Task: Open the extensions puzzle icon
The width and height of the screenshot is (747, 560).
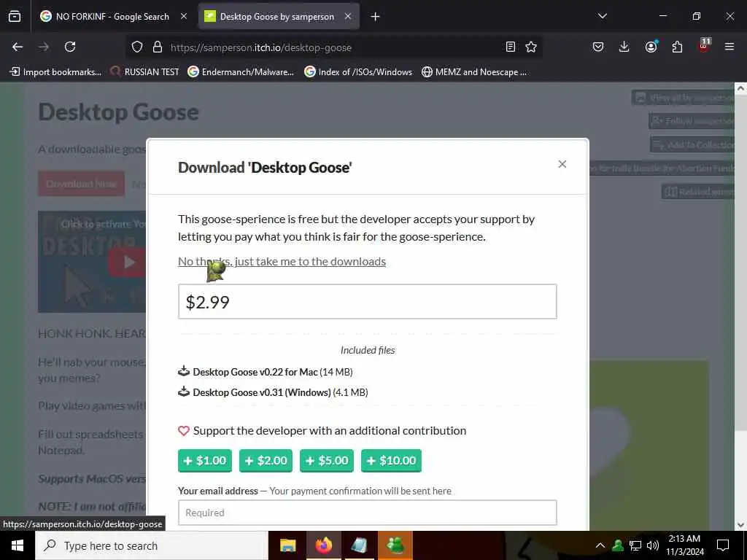Action: coord(677,47)
